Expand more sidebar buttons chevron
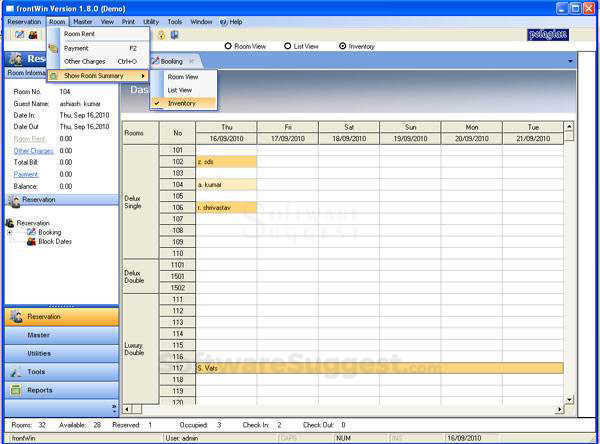This screenshot has height=444, width=600. (114, 409)
